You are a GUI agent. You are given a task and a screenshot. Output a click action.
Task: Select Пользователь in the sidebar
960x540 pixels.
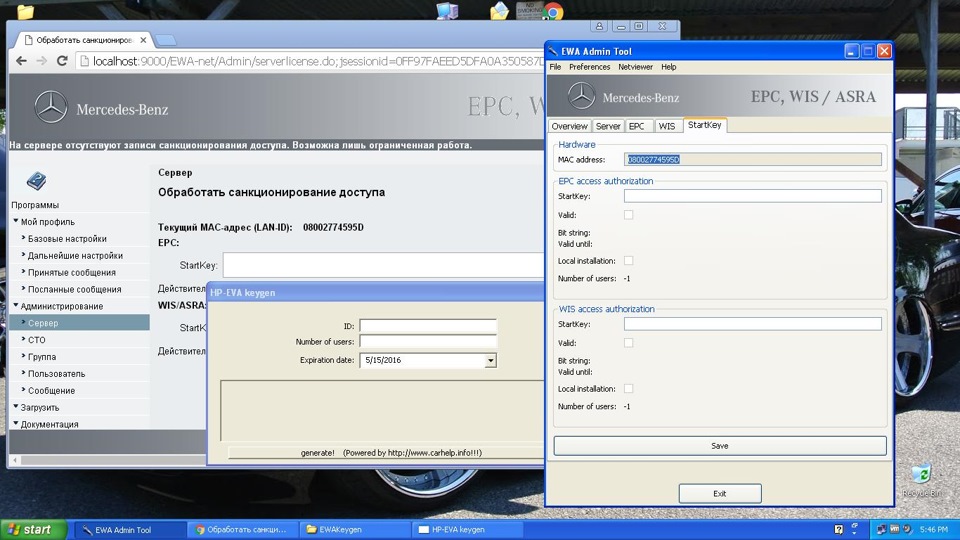(x=56, y=373)
